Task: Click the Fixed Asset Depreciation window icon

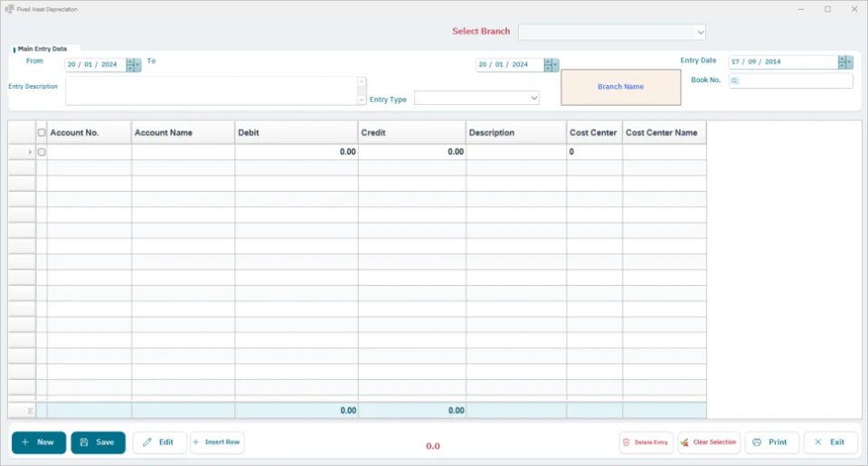Action: [x=9, y=9]
